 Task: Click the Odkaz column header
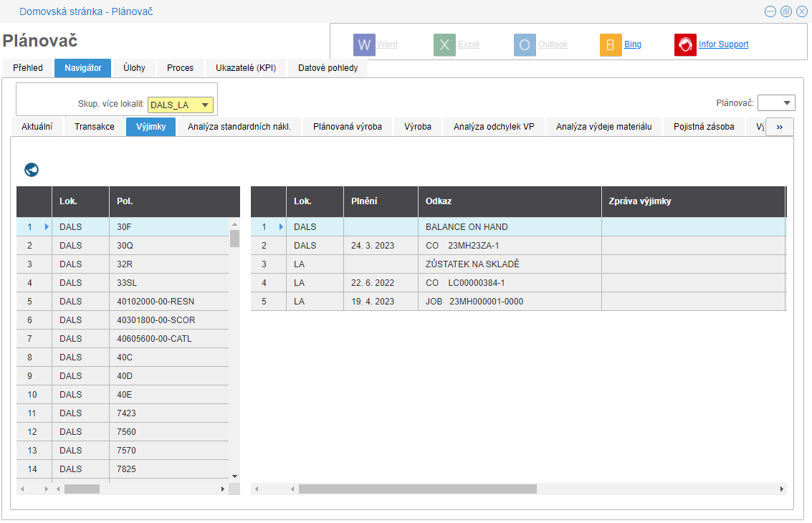point(510,201)
